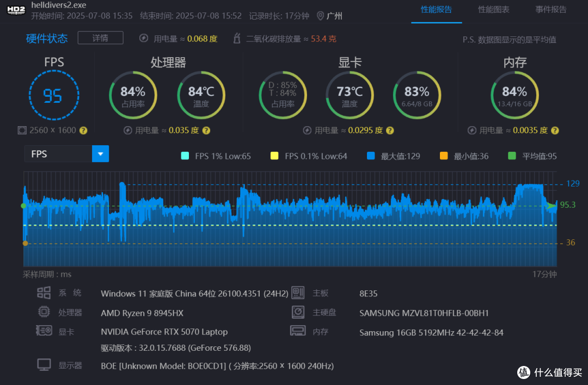The height and width of the screenshot is (385, 588).
Task: Open help icon next to 0.035 度
Action: [x=206, y=131]
